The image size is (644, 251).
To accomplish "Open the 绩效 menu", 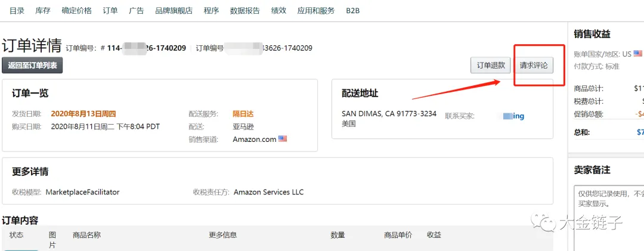I will 278,11.
